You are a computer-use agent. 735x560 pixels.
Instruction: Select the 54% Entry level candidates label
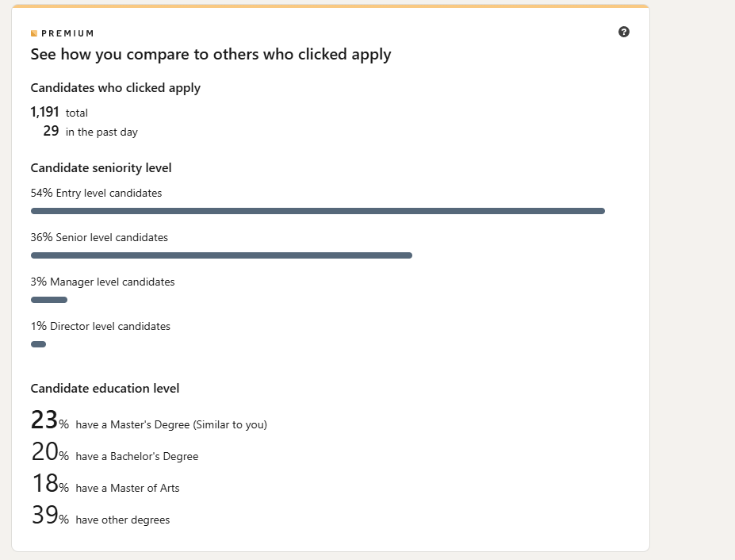[x=96, y=193]
